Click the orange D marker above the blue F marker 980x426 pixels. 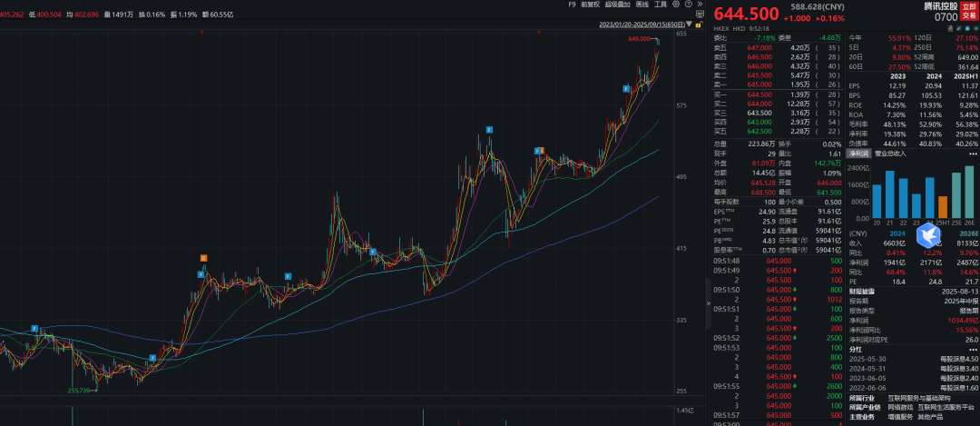click(203, 258)
